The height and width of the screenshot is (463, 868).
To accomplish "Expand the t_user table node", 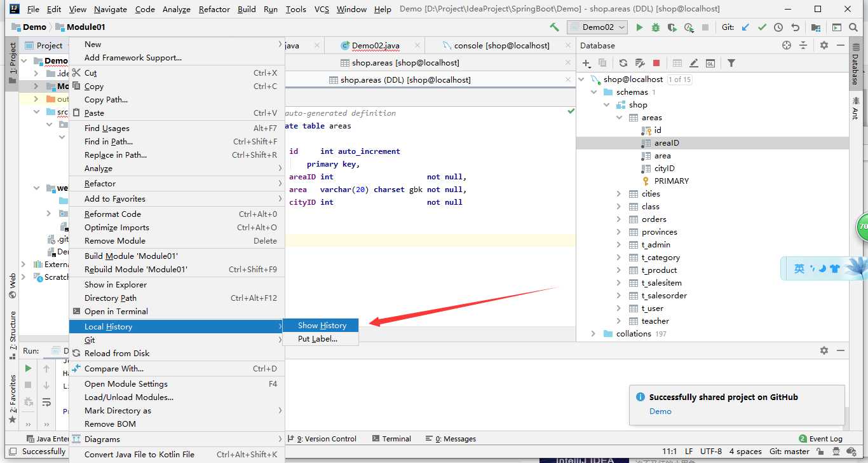I will pyautogui.click(x=619, y=308).
